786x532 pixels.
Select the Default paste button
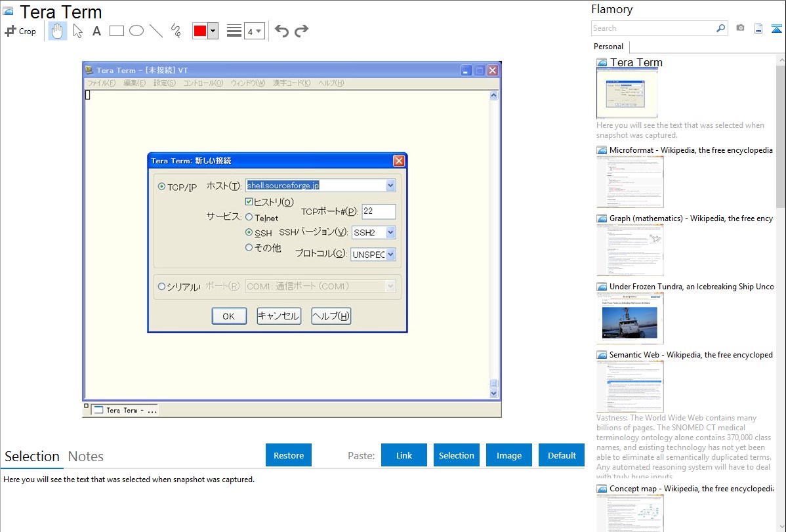pos(562,455)
